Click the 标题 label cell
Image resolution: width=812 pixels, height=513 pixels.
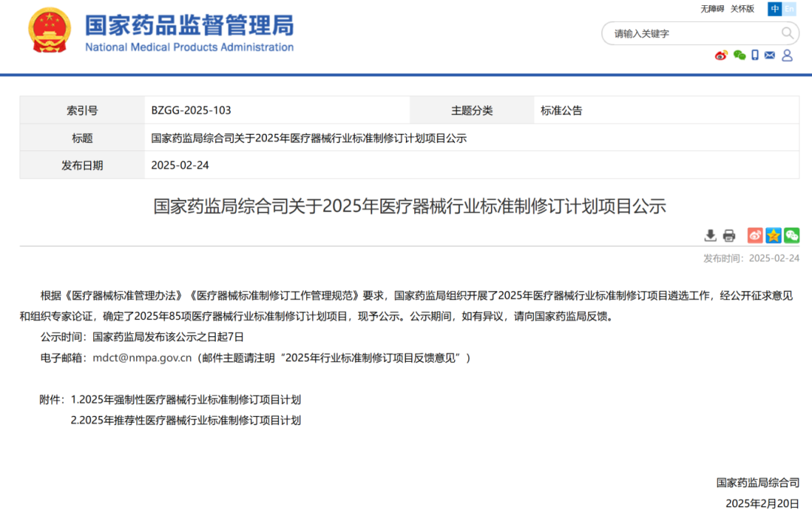(83, 138)
